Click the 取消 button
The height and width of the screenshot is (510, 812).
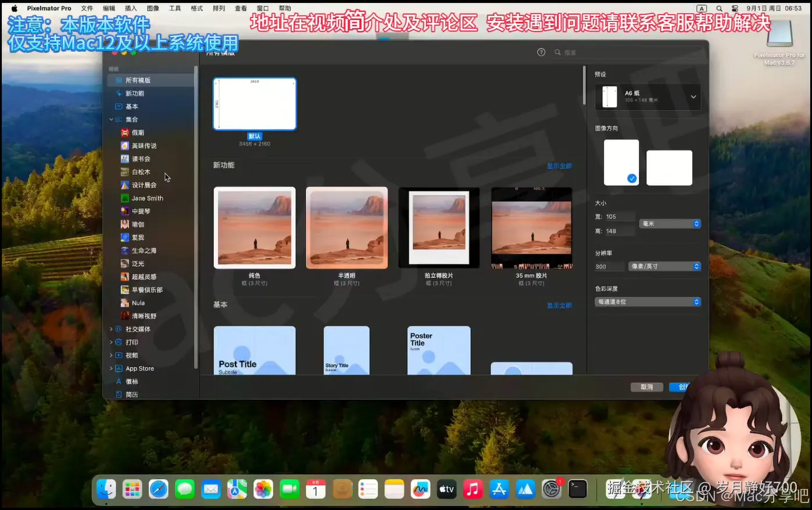point(646,387)
